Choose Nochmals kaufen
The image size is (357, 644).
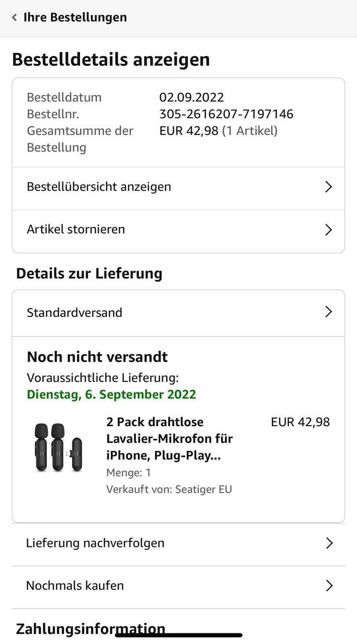(75, 586)
